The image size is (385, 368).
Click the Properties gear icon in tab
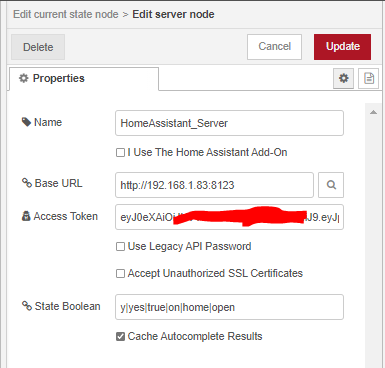click(24, 78)
